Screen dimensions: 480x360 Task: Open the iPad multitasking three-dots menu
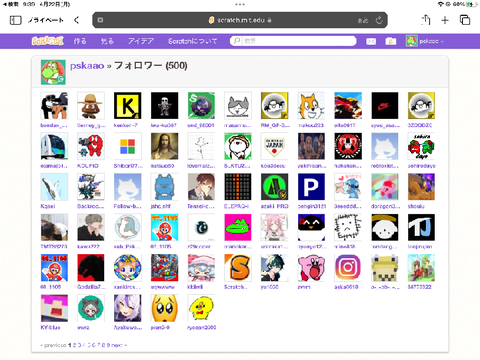(x=240, y=5)
